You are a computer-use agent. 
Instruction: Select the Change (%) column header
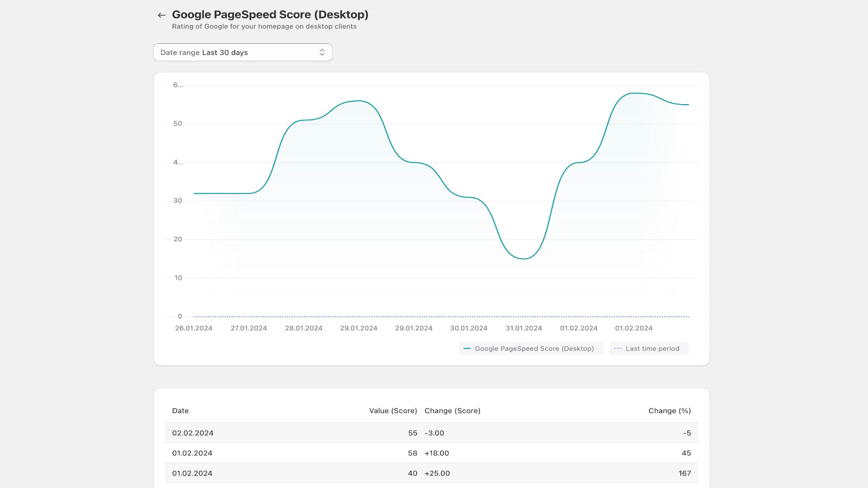[669, 410]
